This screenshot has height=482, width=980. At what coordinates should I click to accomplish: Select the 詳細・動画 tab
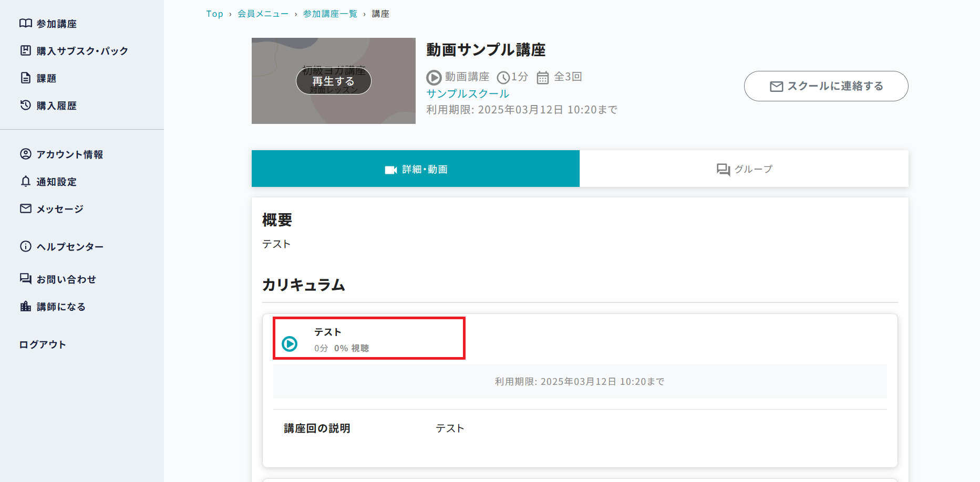click(x=416, y=169)
